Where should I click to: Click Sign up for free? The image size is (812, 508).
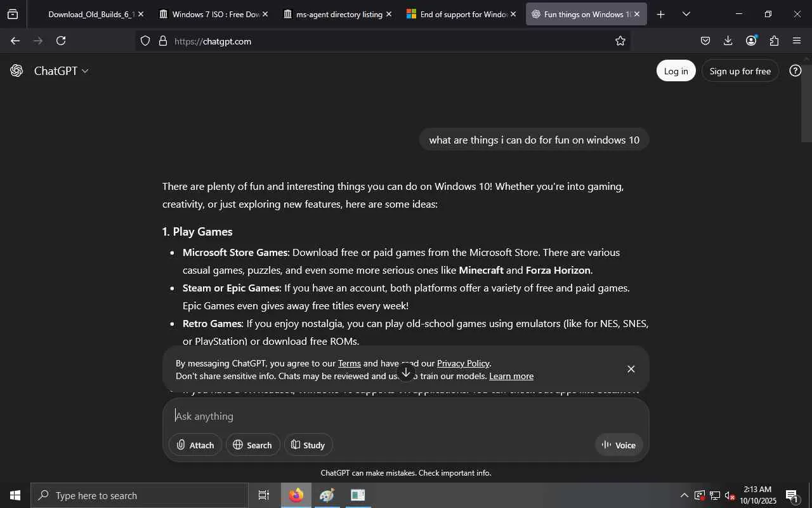[740, 71]
